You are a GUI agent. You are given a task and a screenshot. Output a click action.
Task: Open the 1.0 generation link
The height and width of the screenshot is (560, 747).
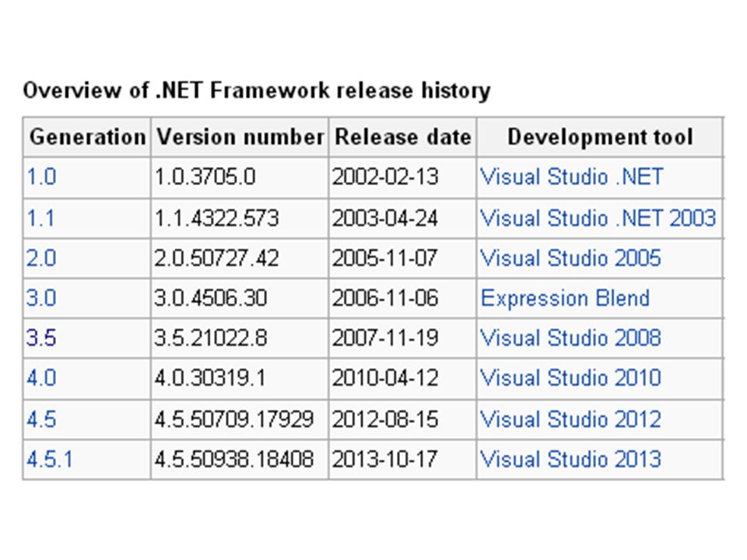point(41,177)
